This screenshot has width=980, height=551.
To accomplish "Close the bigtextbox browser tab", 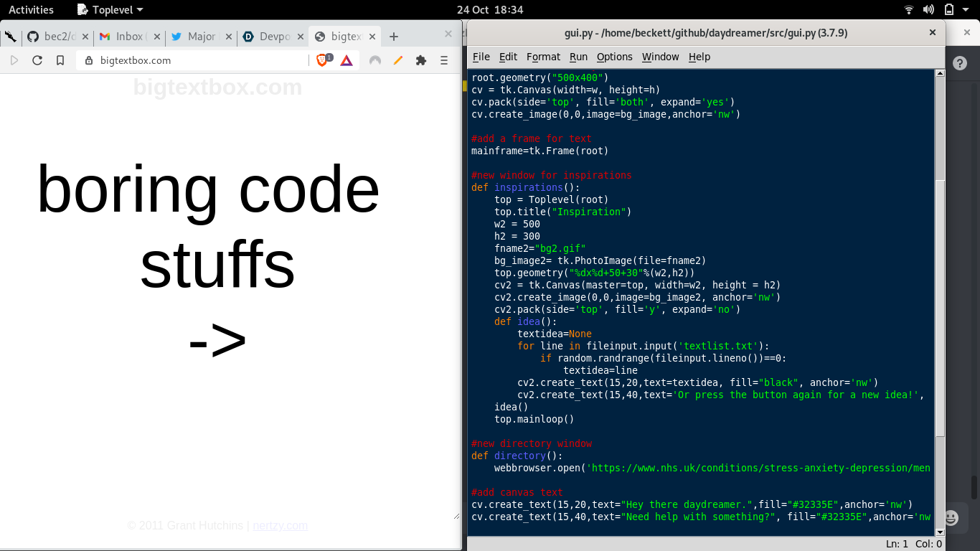I will coord(372,37).
